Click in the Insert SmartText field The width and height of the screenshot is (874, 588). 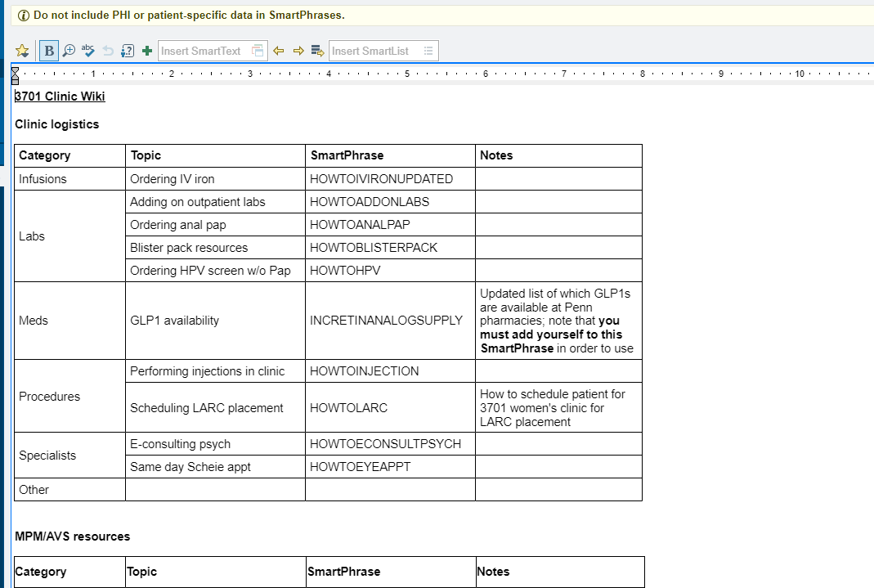(x=204, y=51)
